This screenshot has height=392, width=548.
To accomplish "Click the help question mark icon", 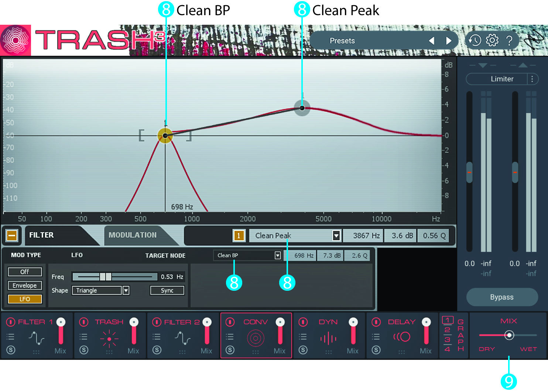I will pyautogui.click(x=509, y=40).
